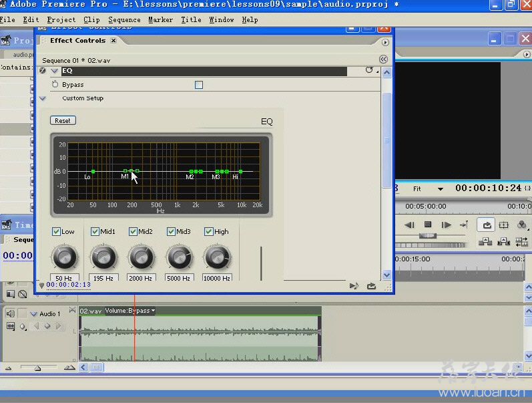Open the Project menu
Screen dimensions: 532x403
coord(61,19)
